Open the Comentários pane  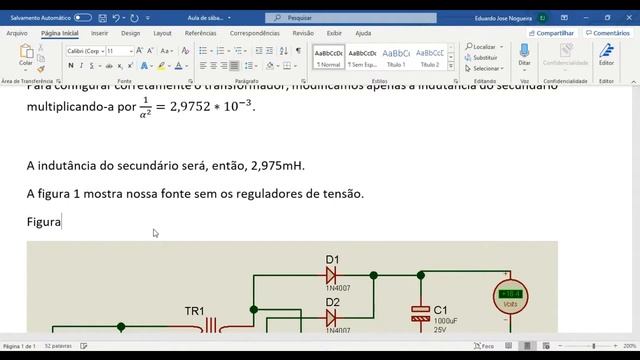[x=608, y=33]
